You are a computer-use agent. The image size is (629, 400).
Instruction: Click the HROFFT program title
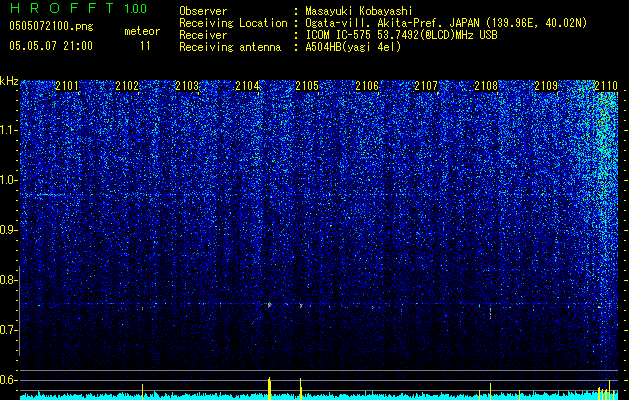coord(61,8)
